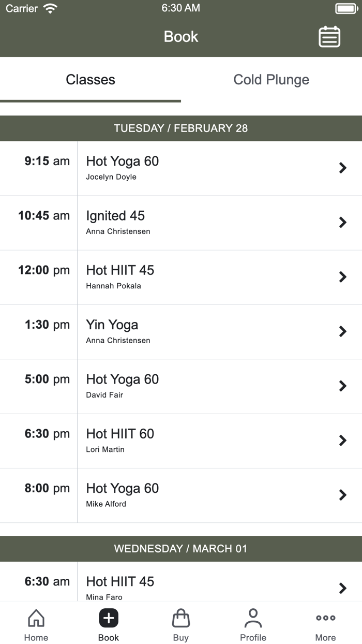Expand the 9:15 am Hot Yoga 60 chevron
This screenshot has height=644, width=362.
pyautogui.click(x=342, y=168)
